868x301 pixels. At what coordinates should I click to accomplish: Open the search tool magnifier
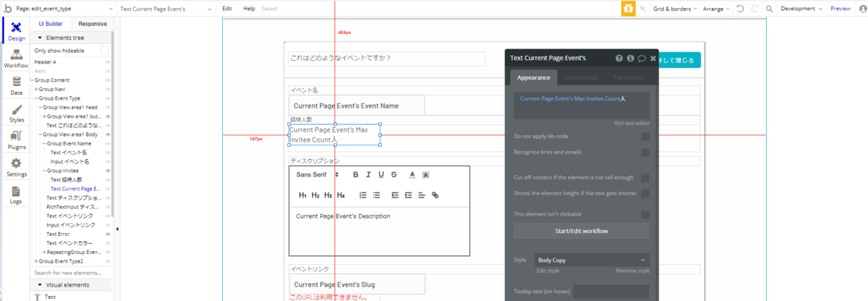point(770,9)
